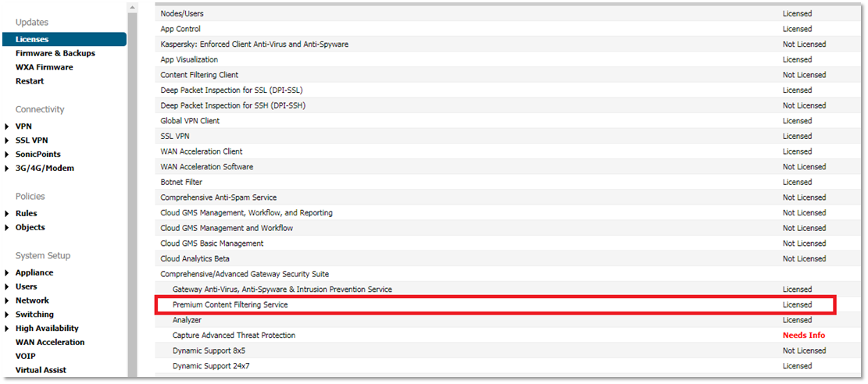
Task: Select Restart in the sidebar
Action: click(x=30, y=81)
